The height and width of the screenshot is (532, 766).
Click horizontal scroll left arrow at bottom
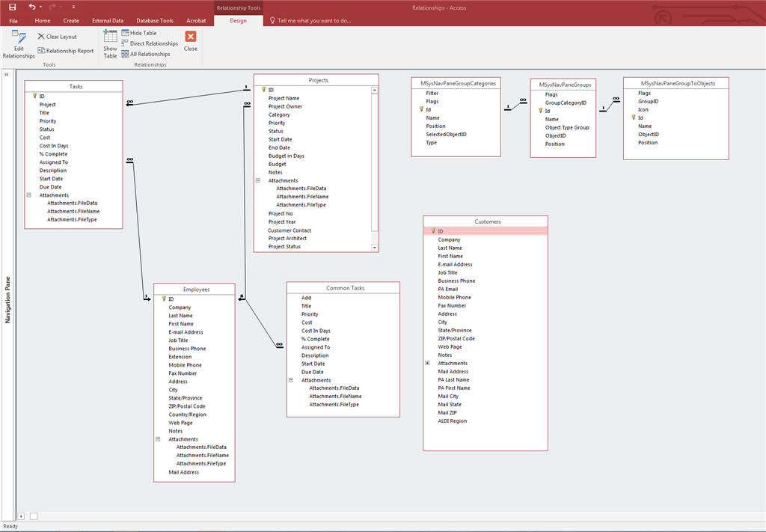[x=21, y=516]
